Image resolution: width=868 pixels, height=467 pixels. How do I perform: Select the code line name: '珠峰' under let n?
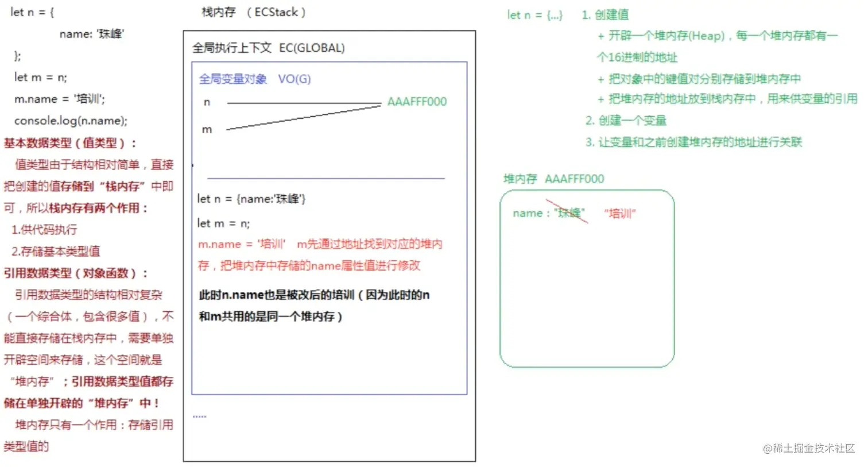pyautogui.click(x=92, y=34)
